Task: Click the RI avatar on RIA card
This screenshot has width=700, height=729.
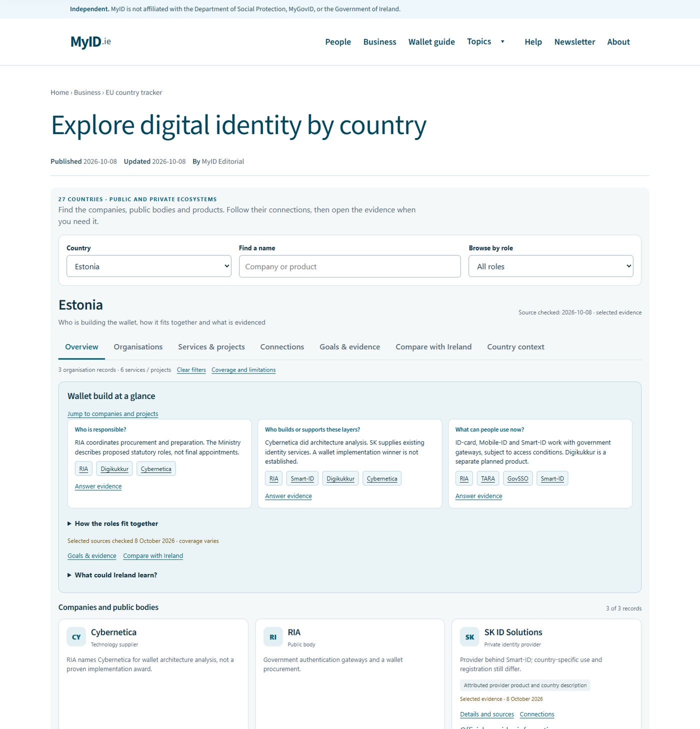Action: coord(273,637)
